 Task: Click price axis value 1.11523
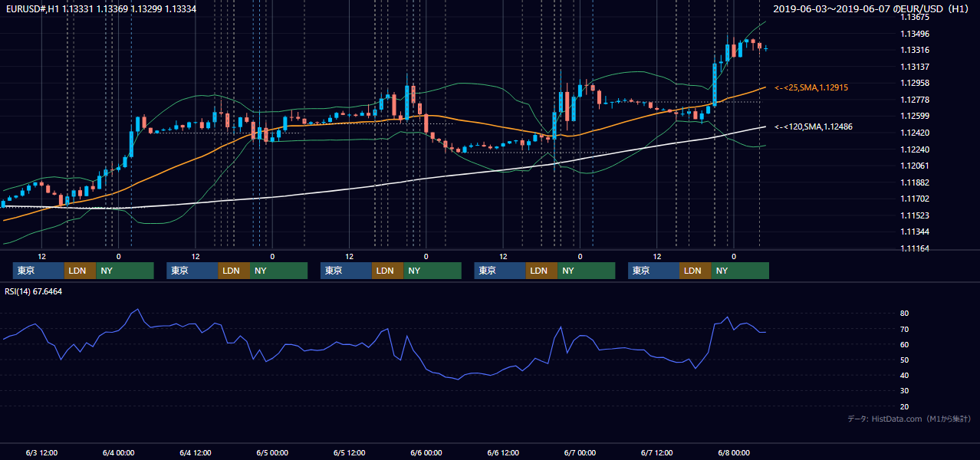coord(915,215)
